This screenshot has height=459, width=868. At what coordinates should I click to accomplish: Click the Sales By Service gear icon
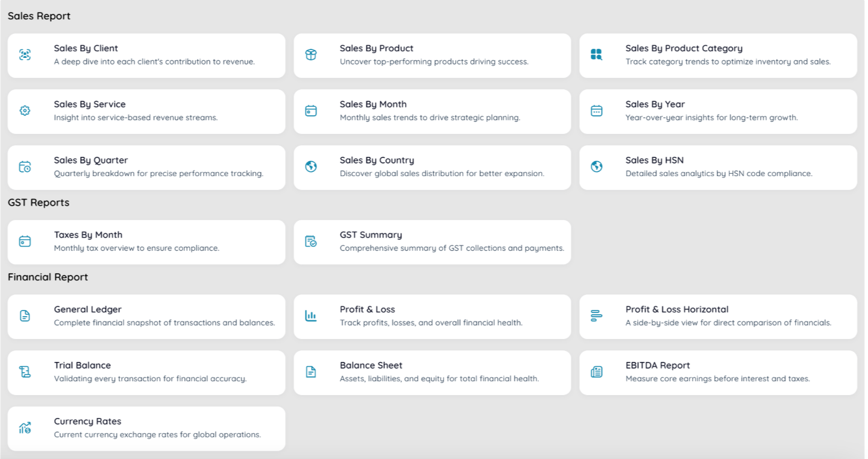tap(25, 110)
